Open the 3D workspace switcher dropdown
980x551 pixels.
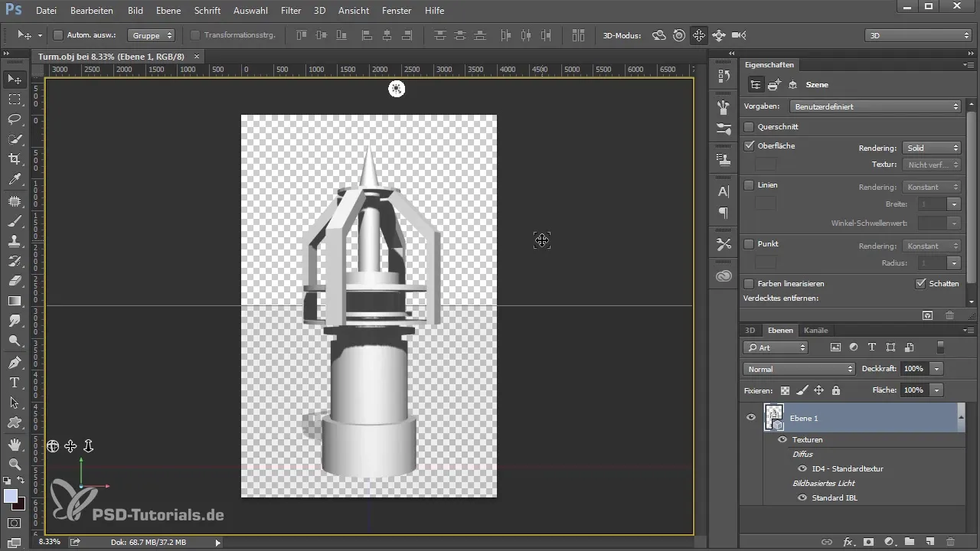[918, 35]
